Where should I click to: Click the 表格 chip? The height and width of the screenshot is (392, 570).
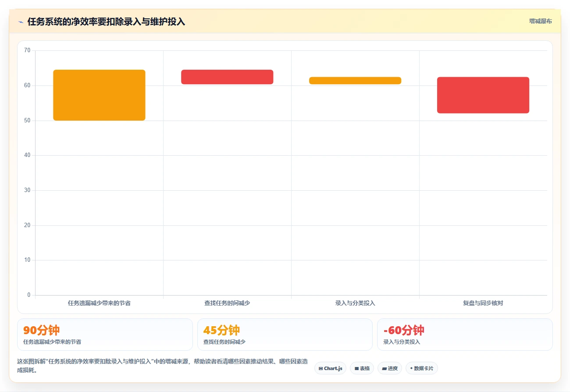362,368
